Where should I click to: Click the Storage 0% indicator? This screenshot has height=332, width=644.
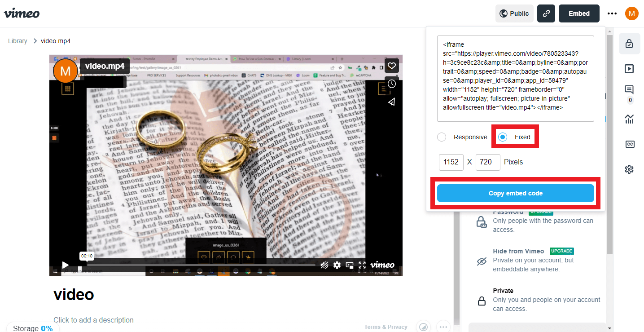tap(33, 328)
